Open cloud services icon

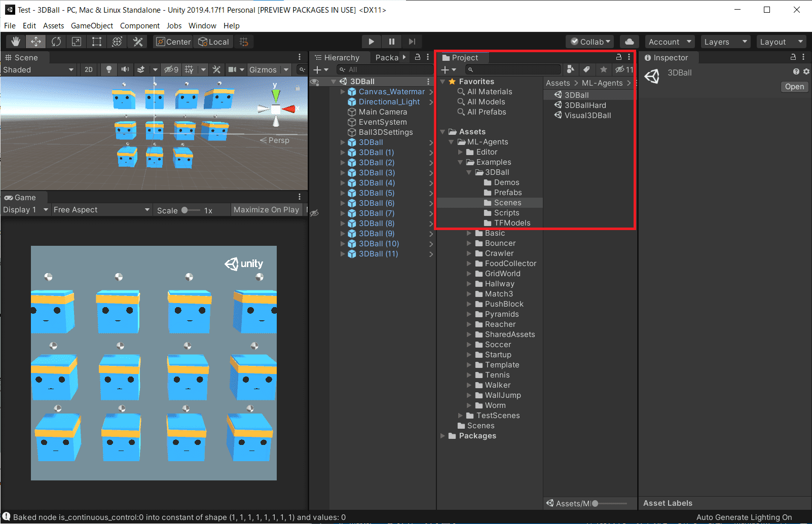630,42
